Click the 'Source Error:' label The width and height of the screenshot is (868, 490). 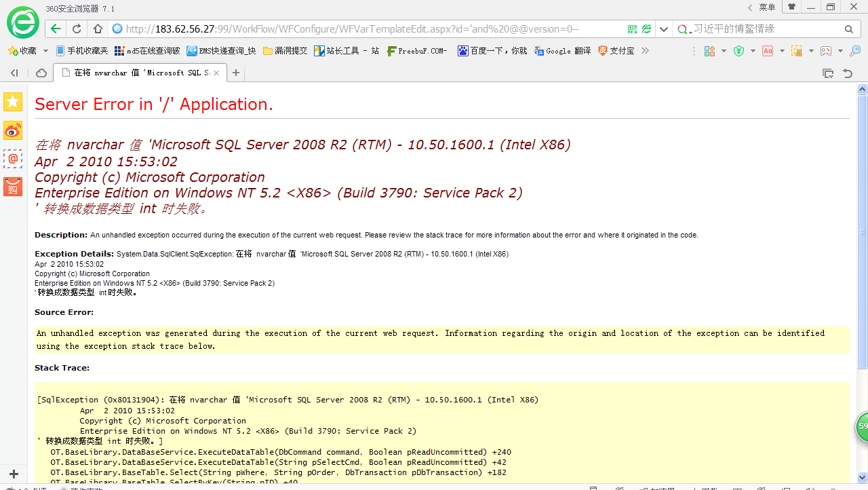64,312
